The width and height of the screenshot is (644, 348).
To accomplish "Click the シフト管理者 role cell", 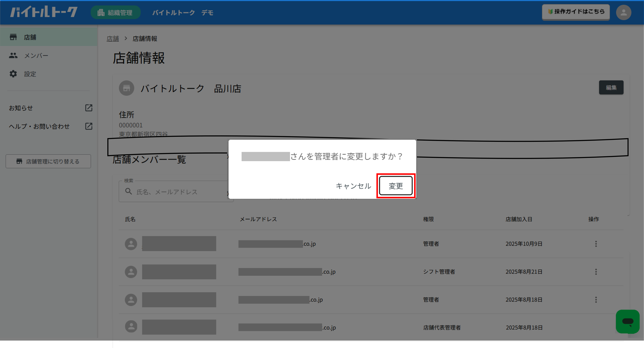I will pos(439,272).
